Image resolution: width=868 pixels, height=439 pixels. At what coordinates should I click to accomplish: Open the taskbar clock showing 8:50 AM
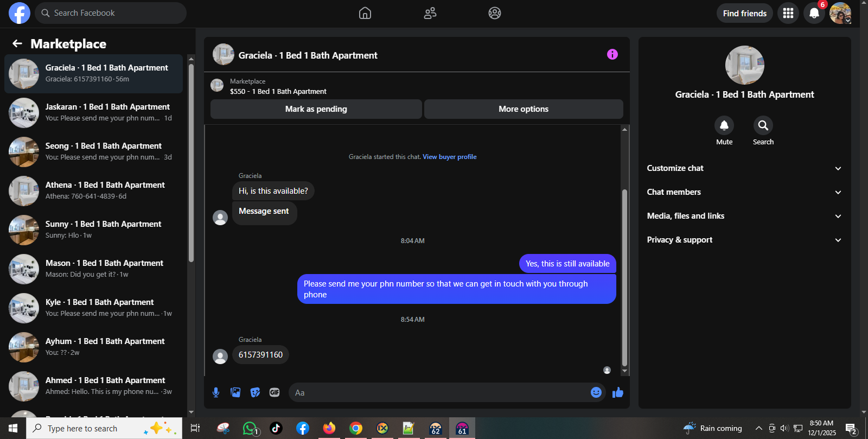[821, 428]
